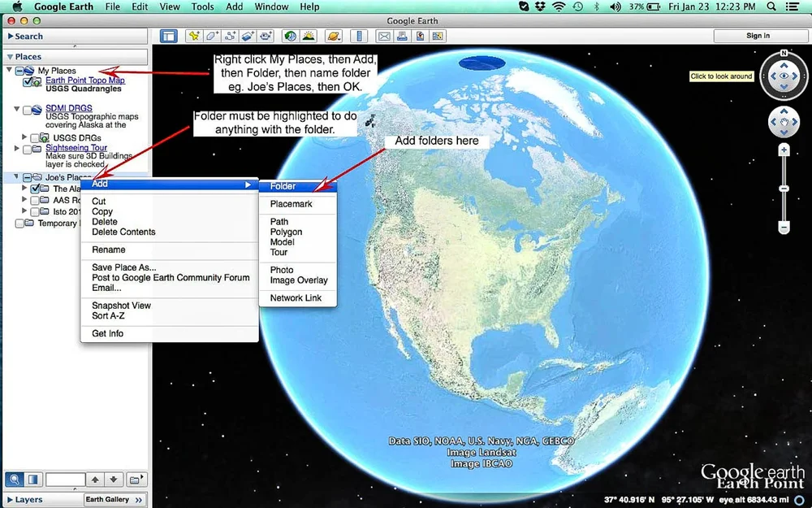Show historical imagery clock icon

pos(291,37)
